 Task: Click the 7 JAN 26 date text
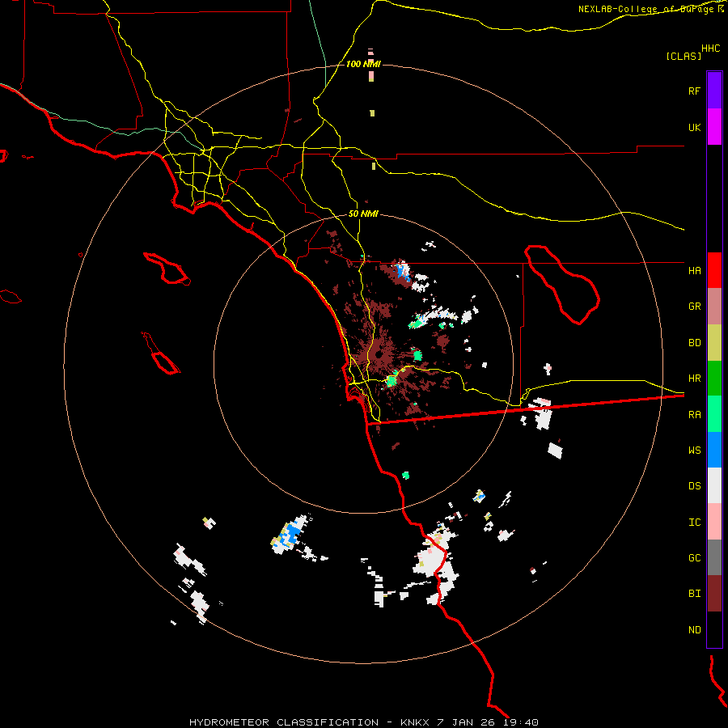(466, 722)
